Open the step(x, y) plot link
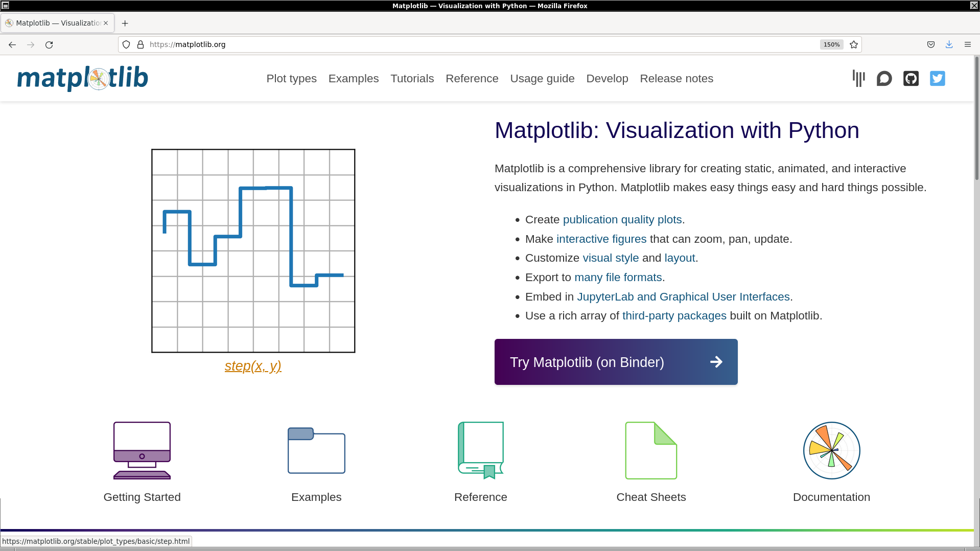 pos(253,366)
